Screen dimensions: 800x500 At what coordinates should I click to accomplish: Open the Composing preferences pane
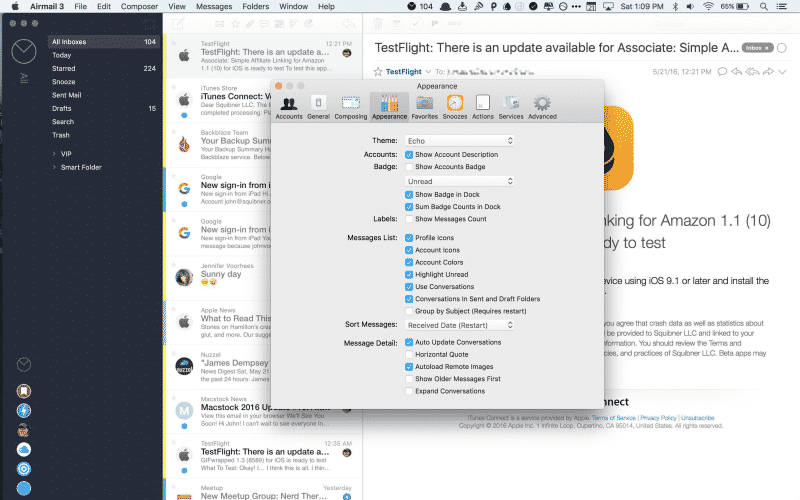[x=351, y=108]
